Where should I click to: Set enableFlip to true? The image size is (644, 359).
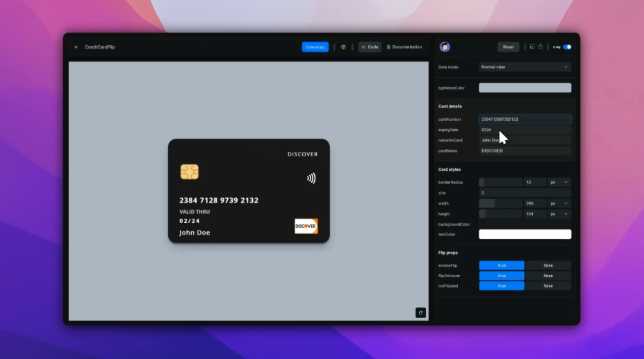click(x=502, y=265)
